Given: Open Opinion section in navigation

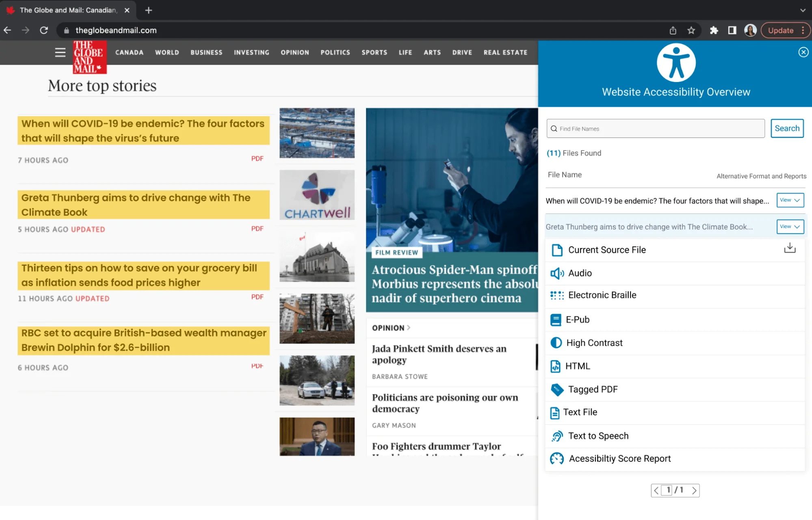Looking at the screenshot, I should pos(295,52).
